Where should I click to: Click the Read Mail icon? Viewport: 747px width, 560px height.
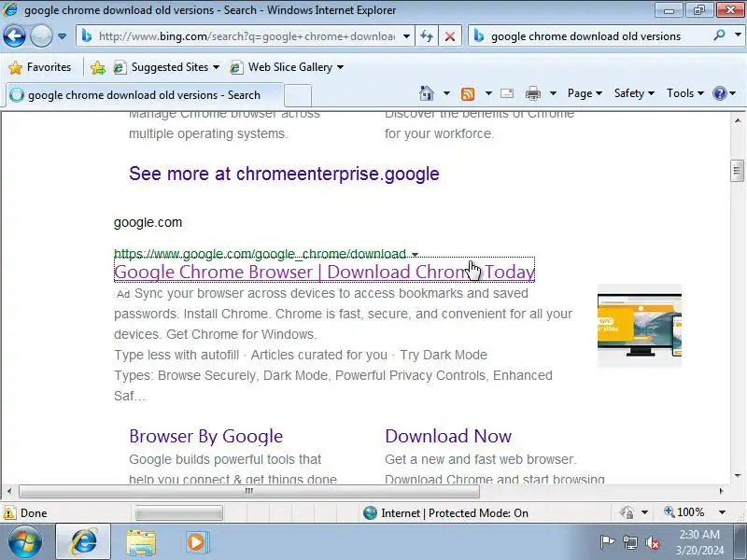507,93
